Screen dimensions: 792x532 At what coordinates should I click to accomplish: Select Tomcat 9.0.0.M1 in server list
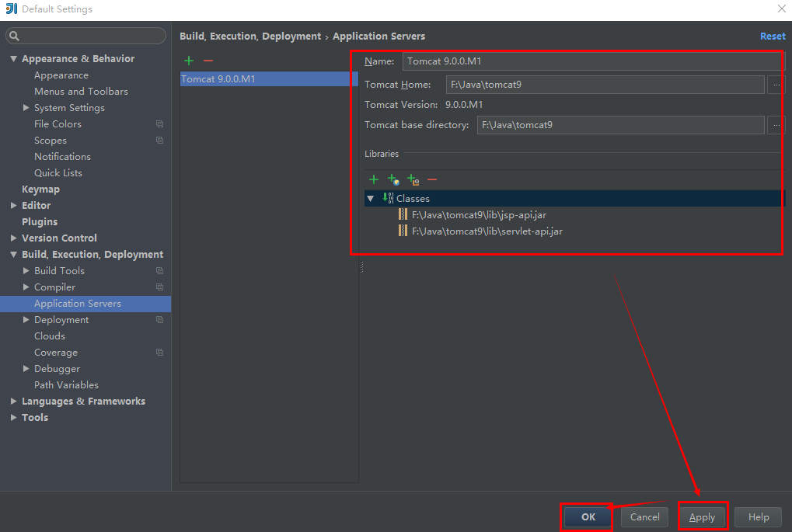(x=269, y=78)
